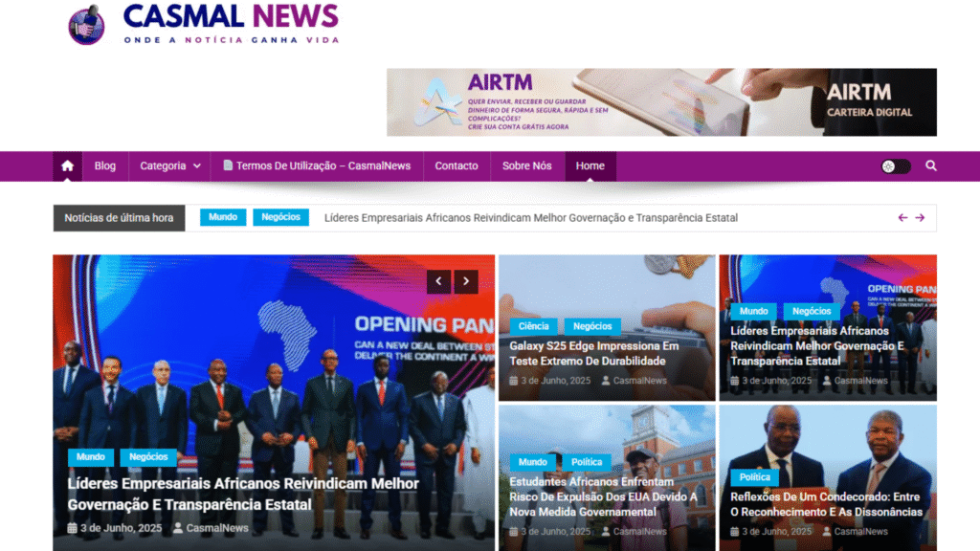Image resolution: width=980 pixels, height=551 pixels.
Task: Click the date on Galaxy S25 card
Action: click(x=550, y=381)
